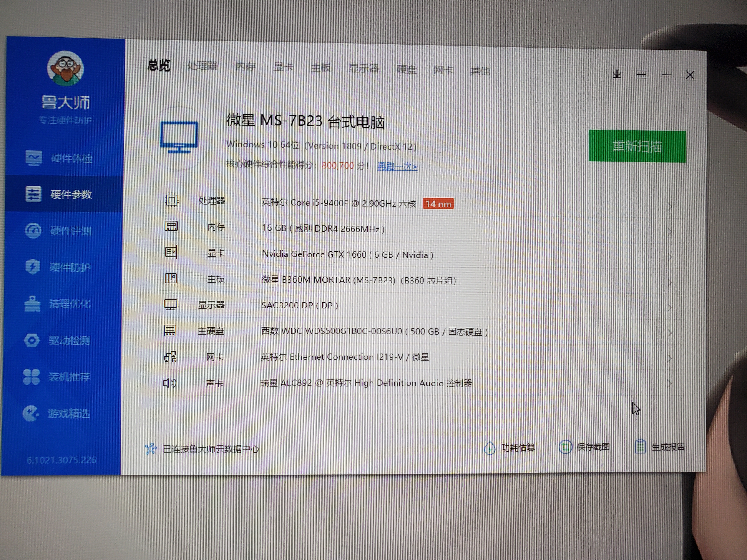Click the 功耗估算 power estimate label

[518, 448]
